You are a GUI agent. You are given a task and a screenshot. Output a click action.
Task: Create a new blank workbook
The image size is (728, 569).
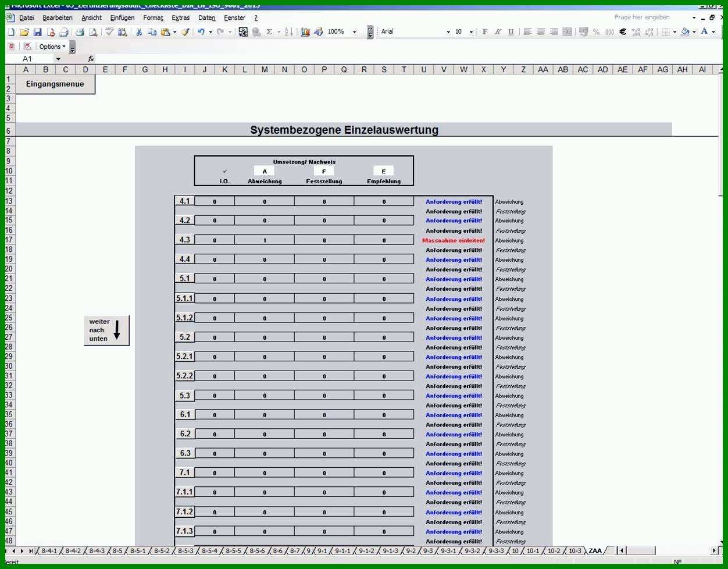click(x=10, y=32)
